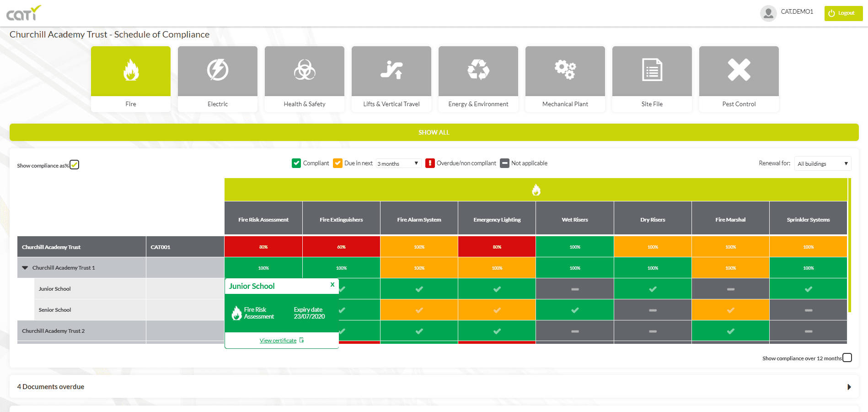Image resolution: width=868 pixels, height=412 pixels.
Task: Open the Mechanical Plant gears icon
Action: pyautogui.click(x=565, y=70)
